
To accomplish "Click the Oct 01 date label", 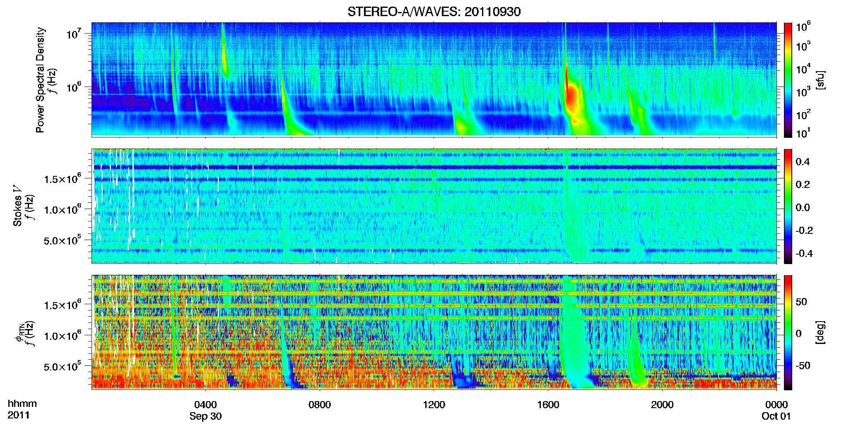I will coord(776,416).
